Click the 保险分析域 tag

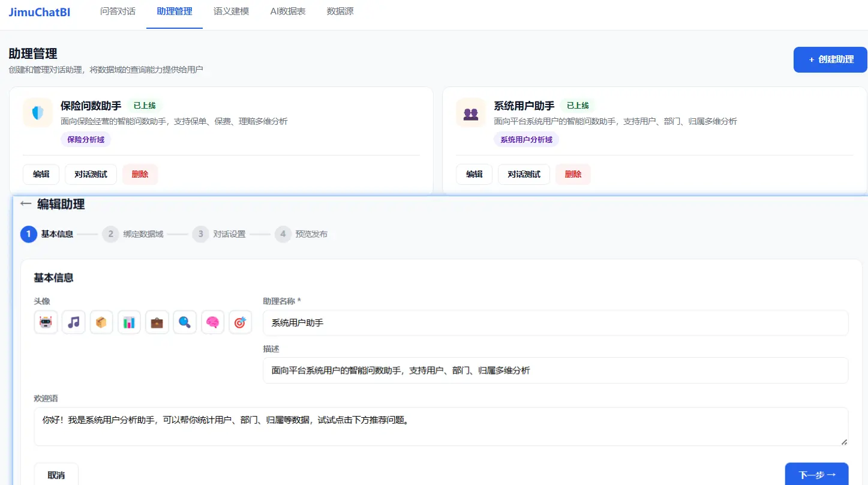(86, 139)
